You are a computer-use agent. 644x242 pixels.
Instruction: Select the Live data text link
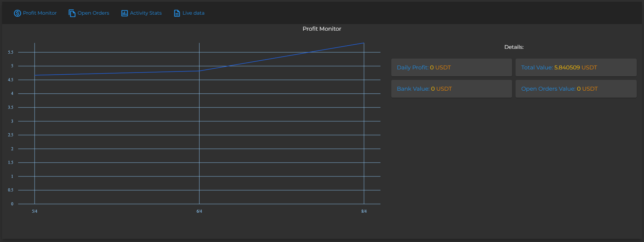[193, 13]
